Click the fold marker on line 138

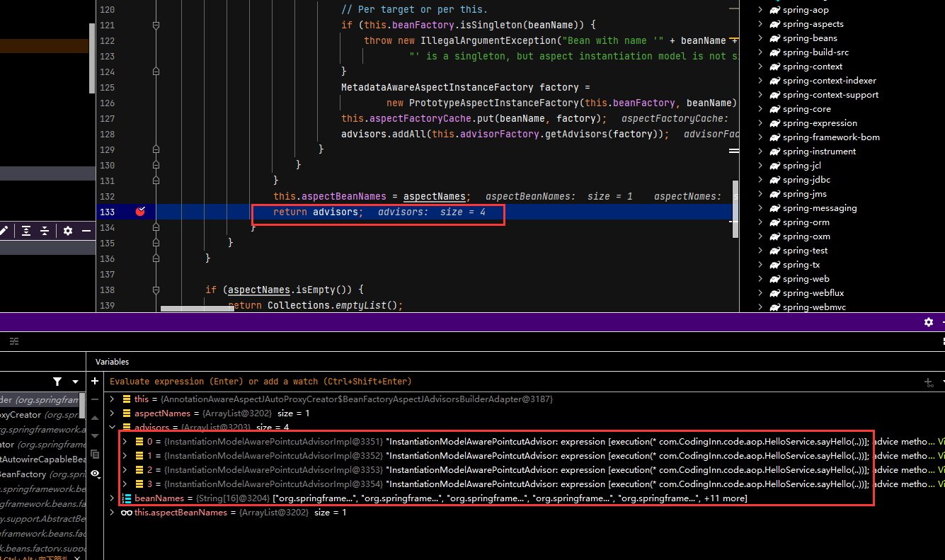156,290
